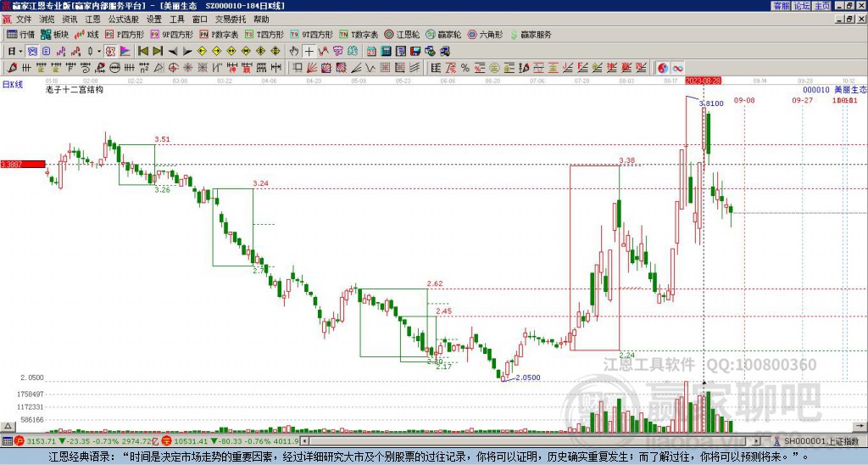This screenshot has height=465, width=868.
Task: Toggle the crosshair cursor tool
Action: [309, 52]
